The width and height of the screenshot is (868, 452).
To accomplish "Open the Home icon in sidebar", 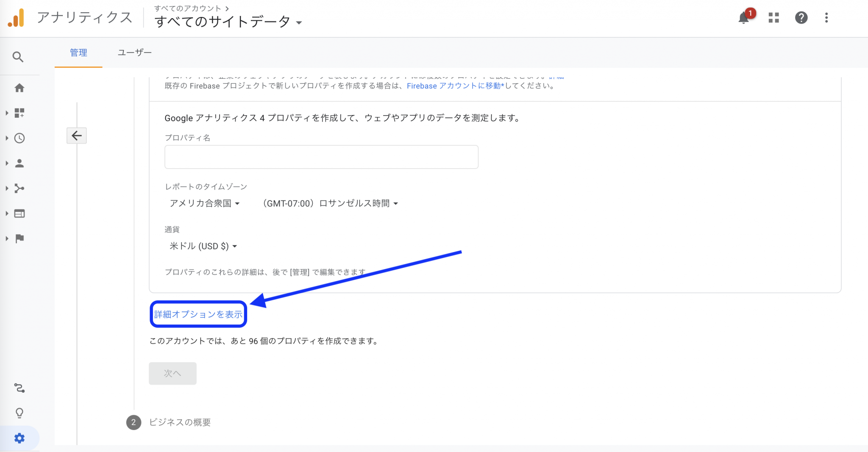I will coord(19,88).
